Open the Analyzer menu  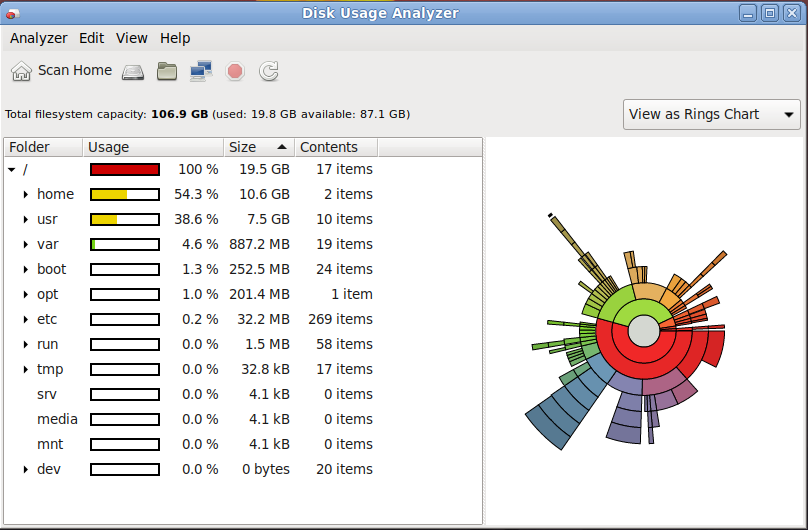[39, 38]
